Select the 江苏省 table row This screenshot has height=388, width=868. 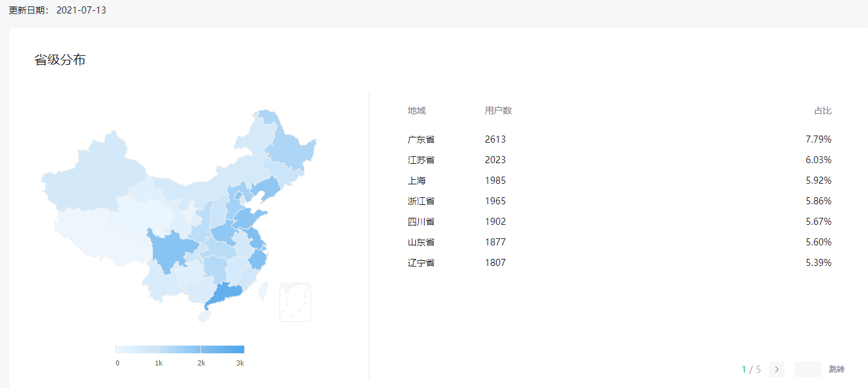(421, 160)
